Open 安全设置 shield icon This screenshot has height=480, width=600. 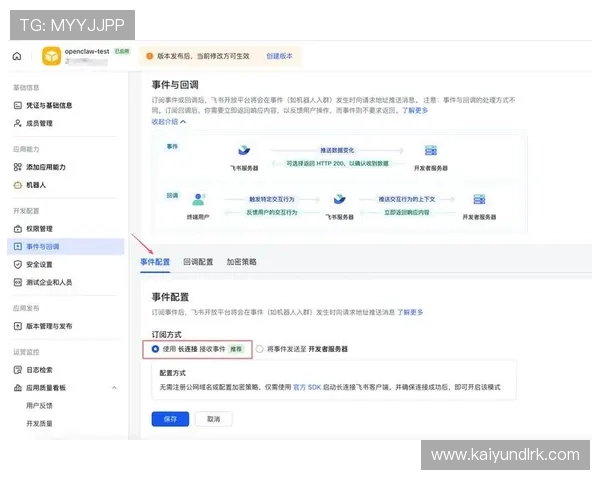[x=18, y=264]
